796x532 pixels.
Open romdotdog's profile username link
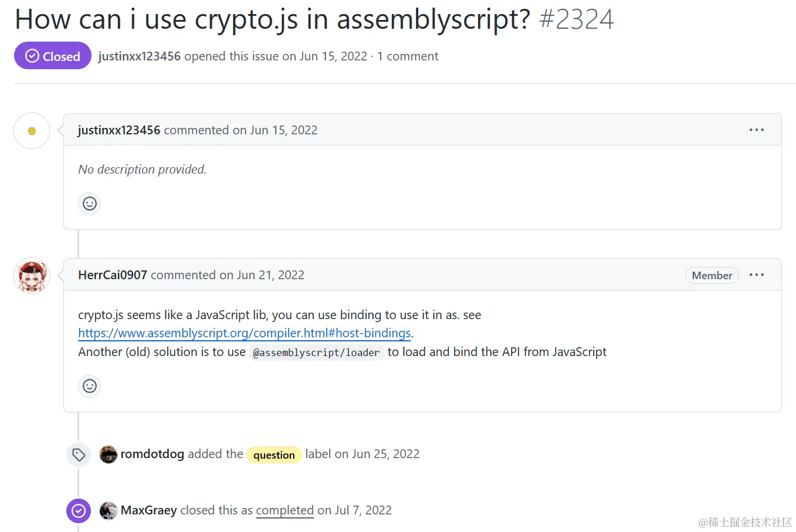[x=153, y=454]
